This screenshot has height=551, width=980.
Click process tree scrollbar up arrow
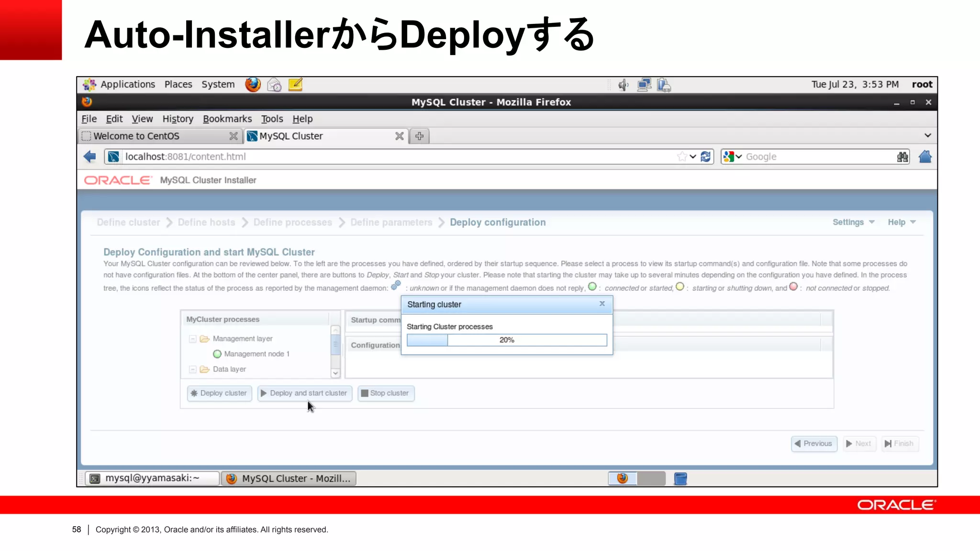click(x=335, y=330)
